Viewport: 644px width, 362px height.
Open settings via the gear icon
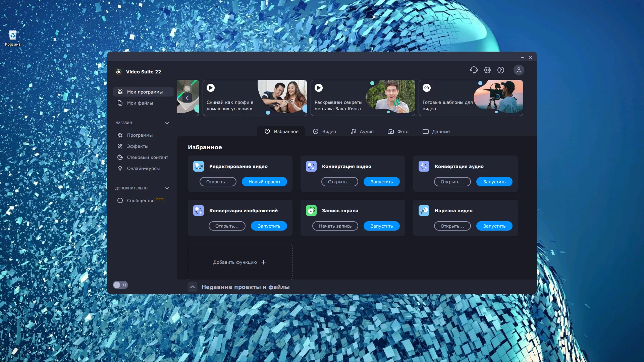(x=487, y=70)
